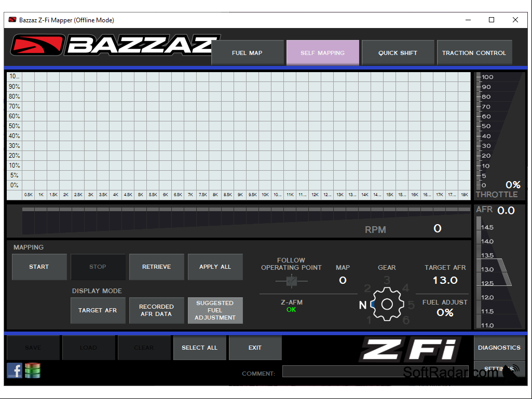532x399 pixels.
Task: Open the Traction Control tab
Action: [474, 52]
